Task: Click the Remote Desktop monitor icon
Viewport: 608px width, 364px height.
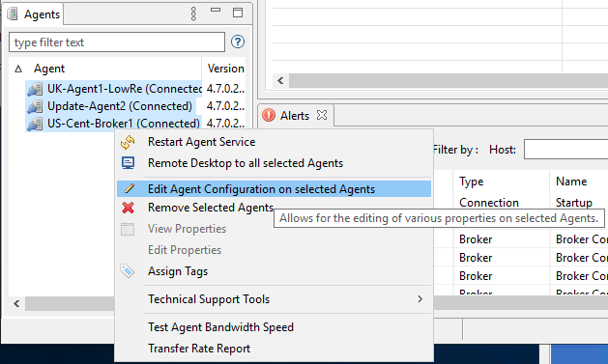Action: (128, 163)
